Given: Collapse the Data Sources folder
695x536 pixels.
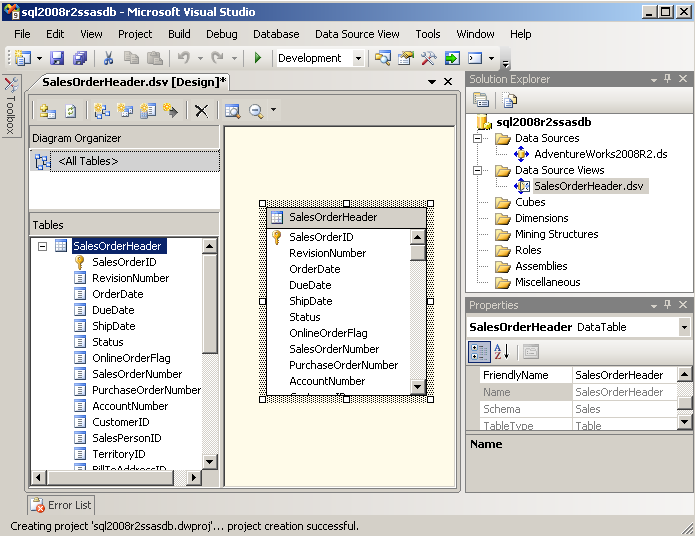Looking at the screenshot, I should point(477,138).
